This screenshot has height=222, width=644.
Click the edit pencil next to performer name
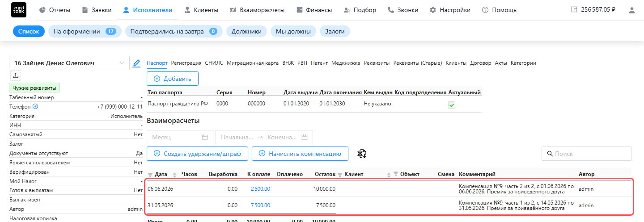[x=137, y=63]
